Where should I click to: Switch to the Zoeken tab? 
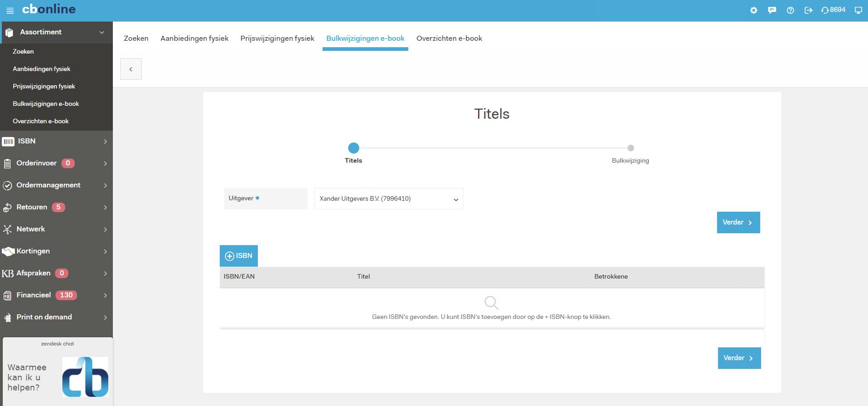click(136, 38)
